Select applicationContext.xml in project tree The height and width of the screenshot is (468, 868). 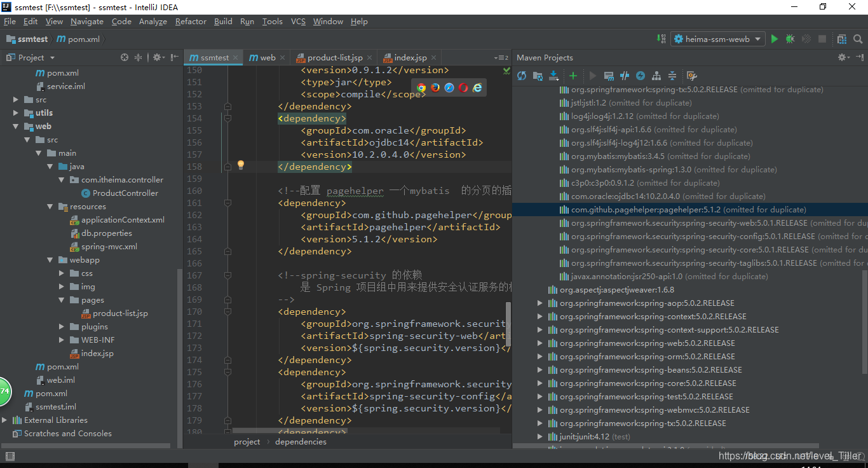[123, 220]
